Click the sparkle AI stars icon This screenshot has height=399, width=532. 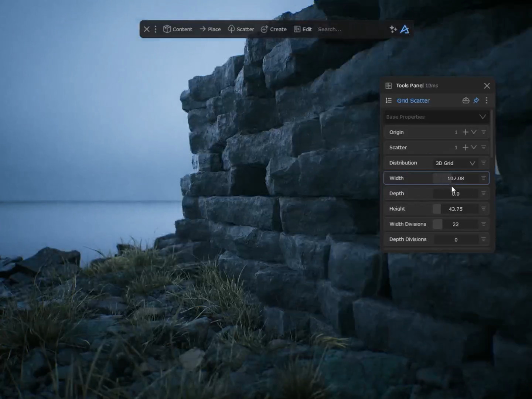coord(393,29)
